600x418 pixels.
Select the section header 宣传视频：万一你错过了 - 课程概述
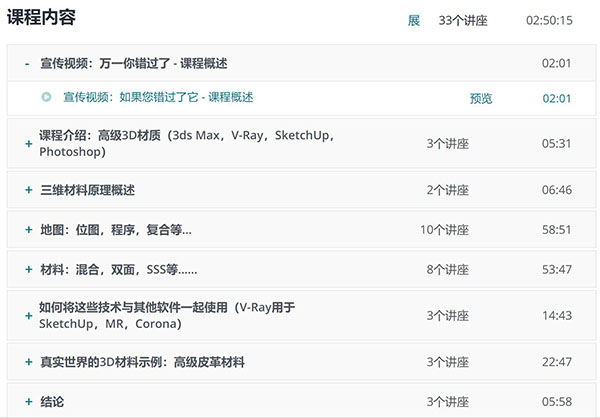click(133, 63)
